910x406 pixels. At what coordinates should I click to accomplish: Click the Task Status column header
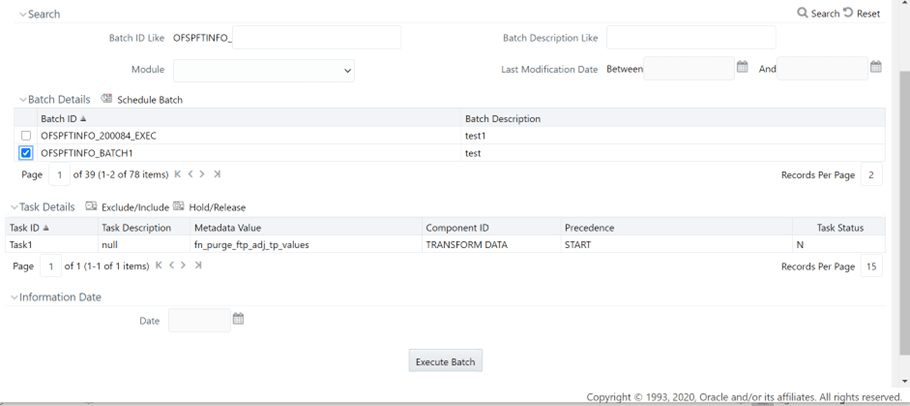coord(840,227)
